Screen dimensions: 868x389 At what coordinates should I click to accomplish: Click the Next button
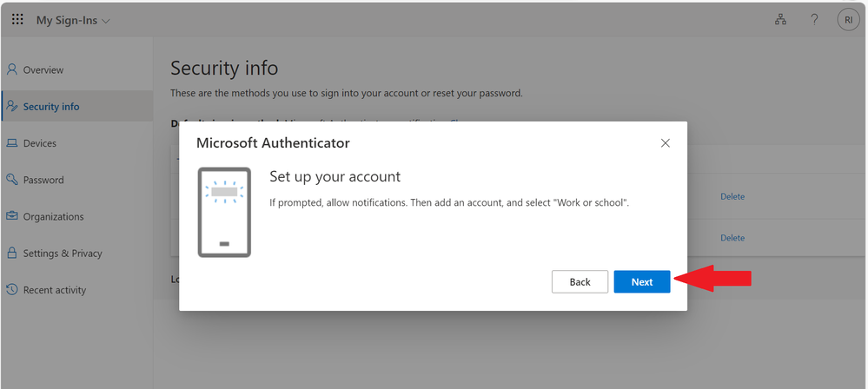641,281
